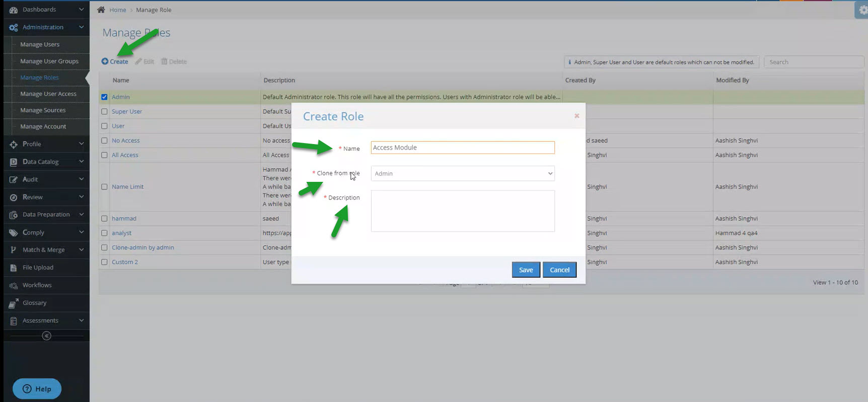Click the Delete trash icon
Viewport: 868px width, 402px height.
click(164, 61)
